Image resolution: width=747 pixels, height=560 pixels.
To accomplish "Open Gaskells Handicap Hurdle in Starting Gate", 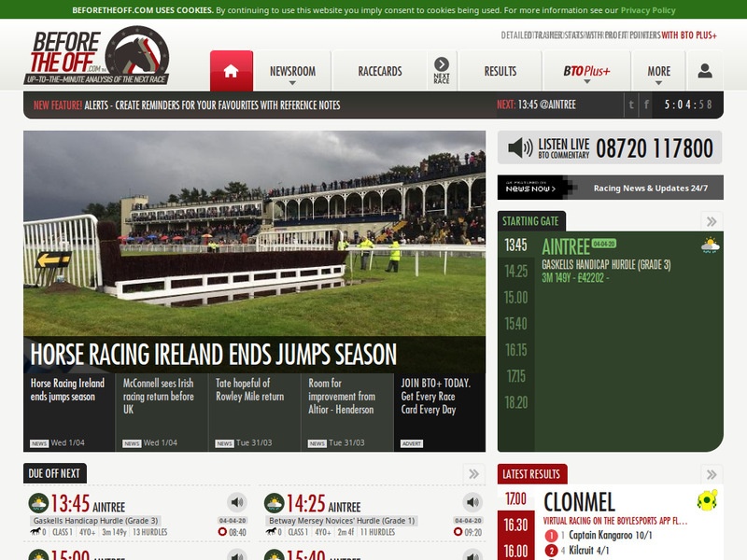I will point(606,265).
